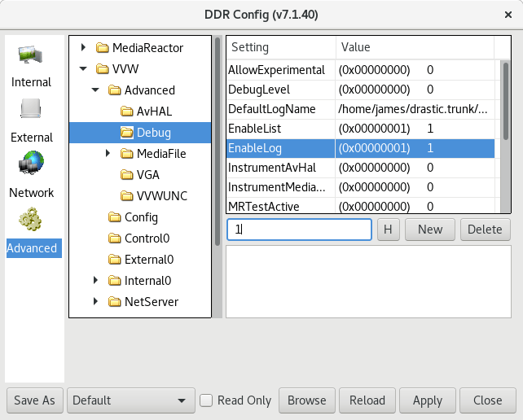Switch to the Internal section label
This screenshot has width=523, height=420.
coord(31,82)
